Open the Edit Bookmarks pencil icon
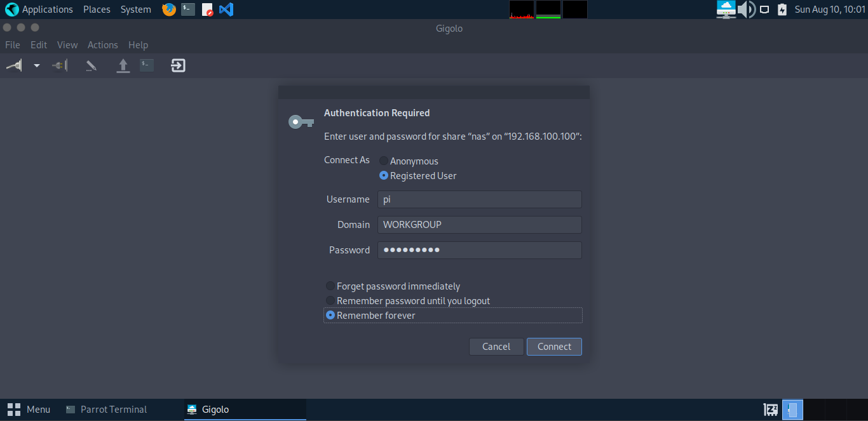 click(x=91, y=65)
